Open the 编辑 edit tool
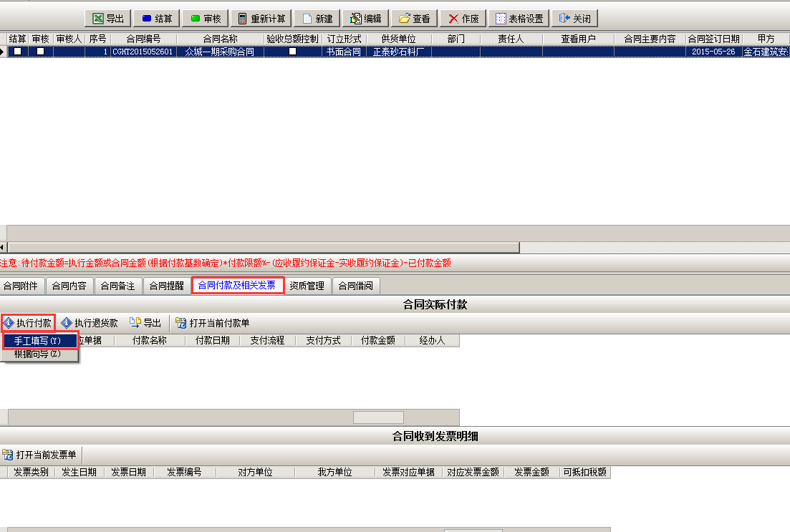790x532 pixels. click(365, 19)
